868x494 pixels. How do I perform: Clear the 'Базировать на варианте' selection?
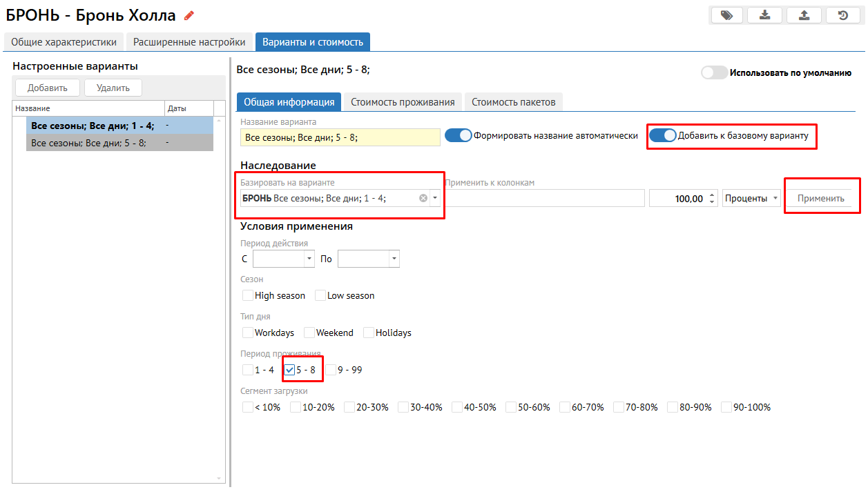pos(423,199)
